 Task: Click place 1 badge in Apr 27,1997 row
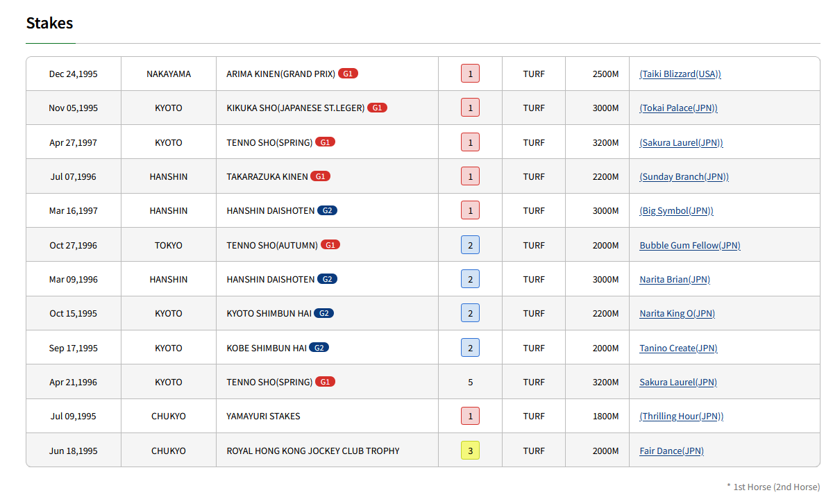point(470,142)
